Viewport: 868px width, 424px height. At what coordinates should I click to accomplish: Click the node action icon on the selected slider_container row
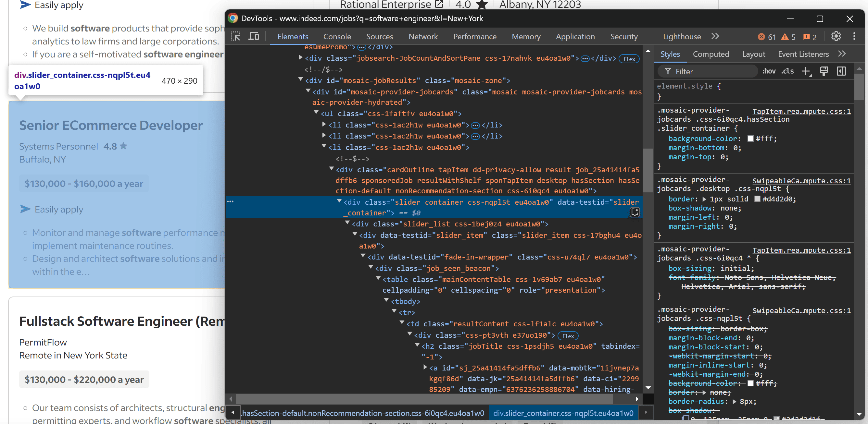click(635, 212)
